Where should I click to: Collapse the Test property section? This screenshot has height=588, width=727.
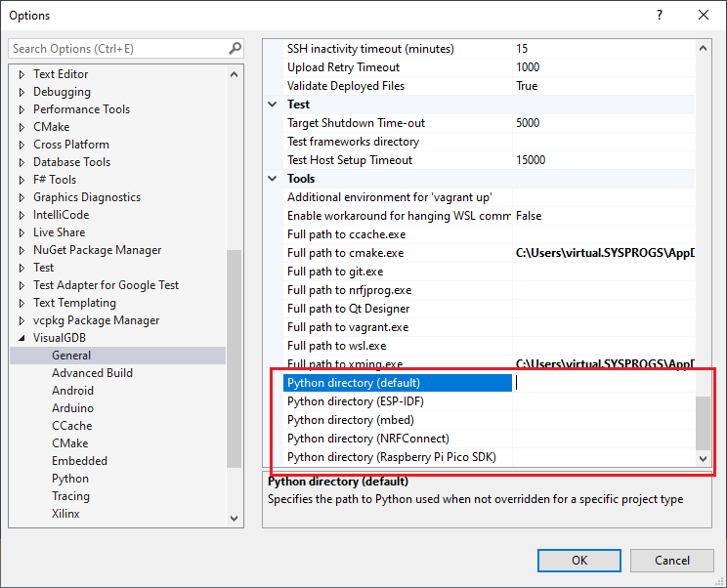point(274,105)
